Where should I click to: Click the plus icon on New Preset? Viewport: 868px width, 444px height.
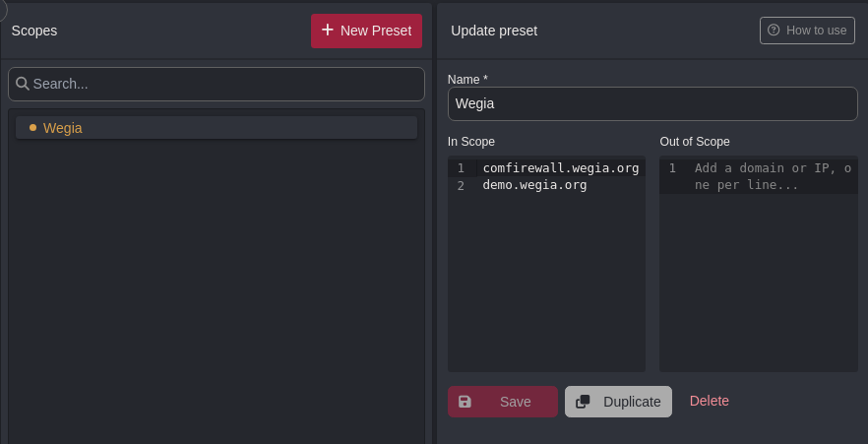click(x=327, y=30)
